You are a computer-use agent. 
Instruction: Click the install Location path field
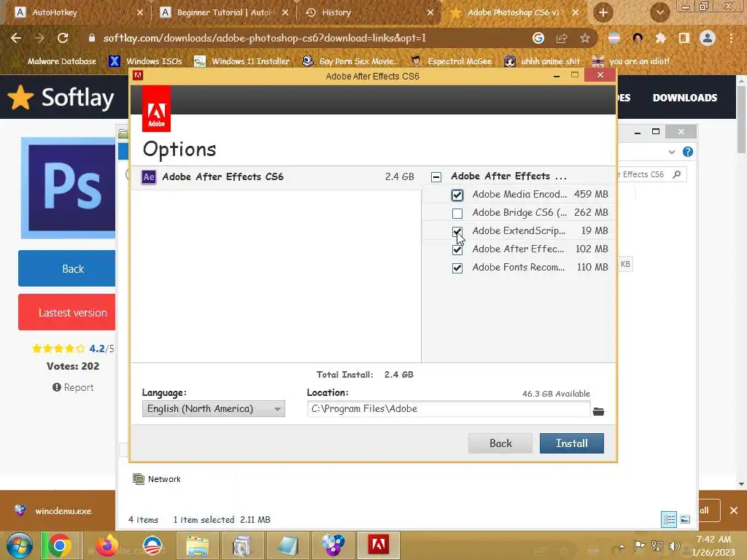(x=449, y=408)
